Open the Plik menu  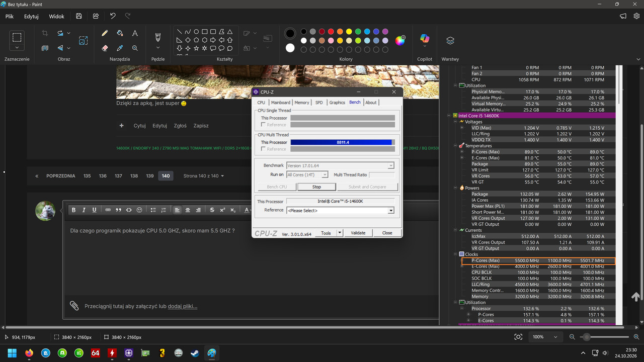click(10, 16)
